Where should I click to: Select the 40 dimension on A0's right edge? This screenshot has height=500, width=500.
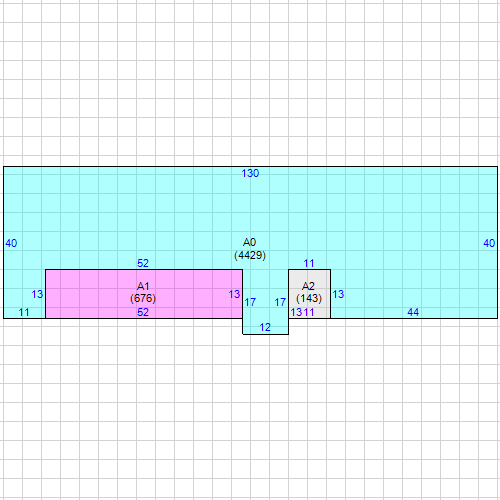[x=489, y=243]
